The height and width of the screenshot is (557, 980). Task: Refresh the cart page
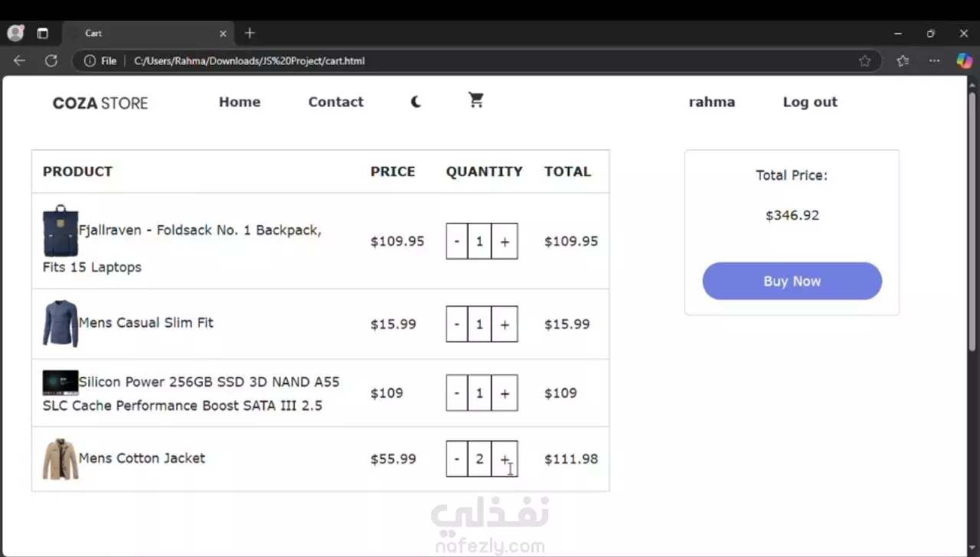pos(51,60)
